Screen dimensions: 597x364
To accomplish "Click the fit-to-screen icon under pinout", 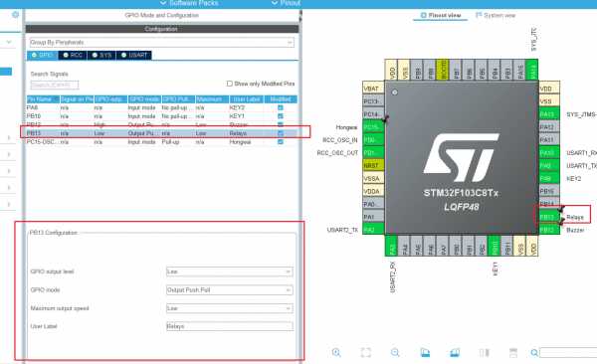I will [x=365, y=353].
